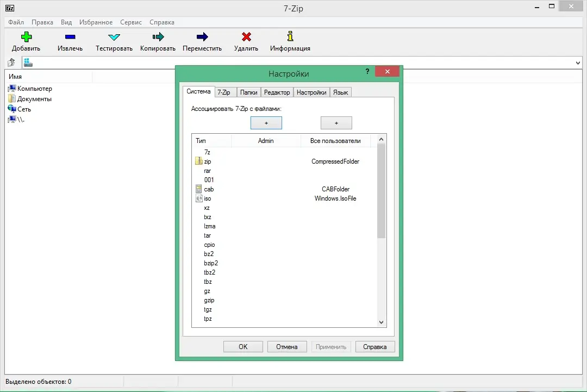Click the down arrow of the list scrollbar
This screenshot has width=587, height=392.
(x=381, y=322)
